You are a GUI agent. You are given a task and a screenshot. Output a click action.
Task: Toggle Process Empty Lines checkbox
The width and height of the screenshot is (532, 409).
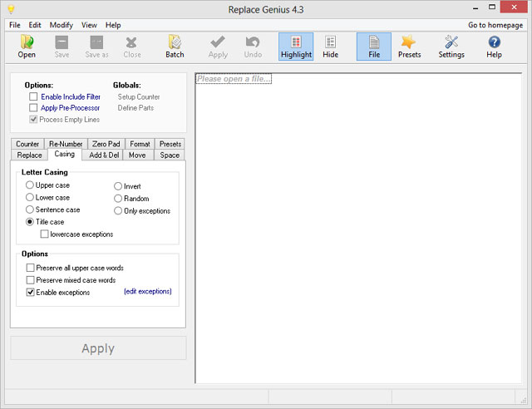[33, 120]
